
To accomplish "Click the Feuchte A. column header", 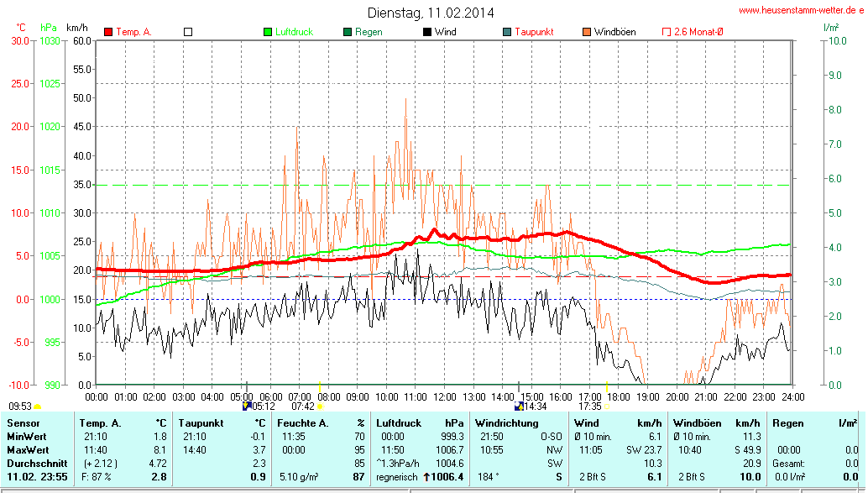I will pos(303,423).
